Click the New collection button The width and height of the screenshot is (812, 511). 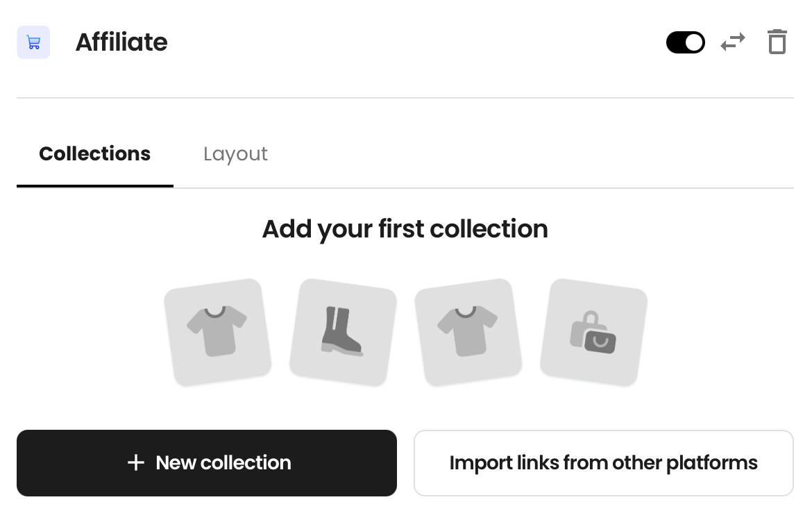207,463
